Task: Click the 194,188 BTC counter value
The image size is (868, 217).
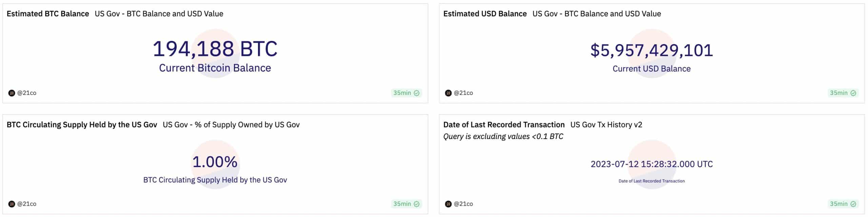Action: 215,48
